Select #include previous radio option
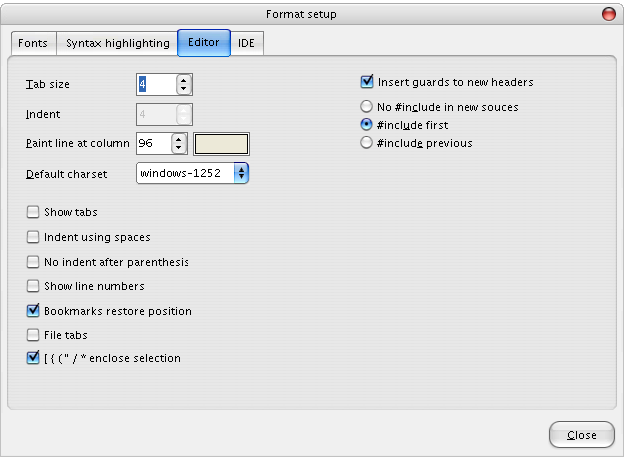This screenshot has height=457, width=624. pos(367,143)
